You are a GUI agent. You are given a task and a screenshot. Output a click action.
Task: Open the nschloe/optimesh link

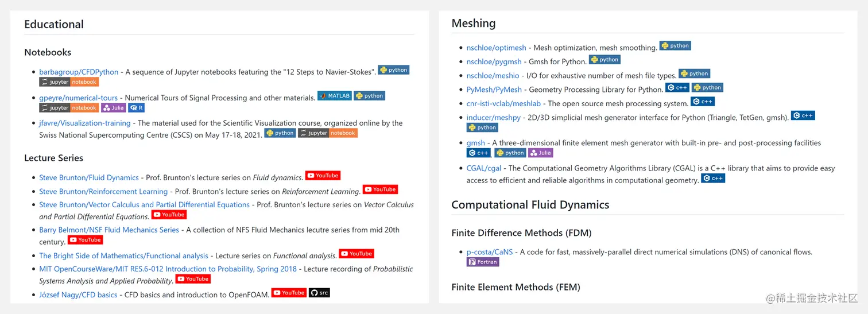point(497,48)
